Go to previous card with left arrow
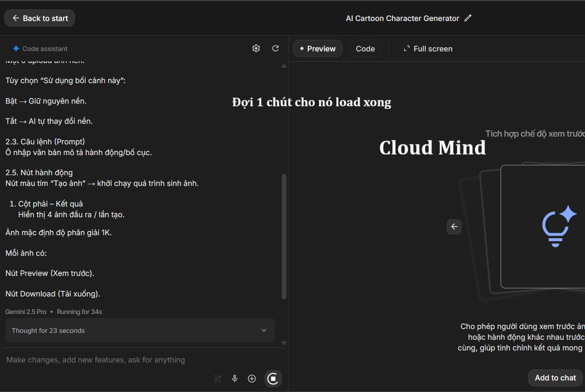Screen dimensions: 585x392 pos(454,227)
